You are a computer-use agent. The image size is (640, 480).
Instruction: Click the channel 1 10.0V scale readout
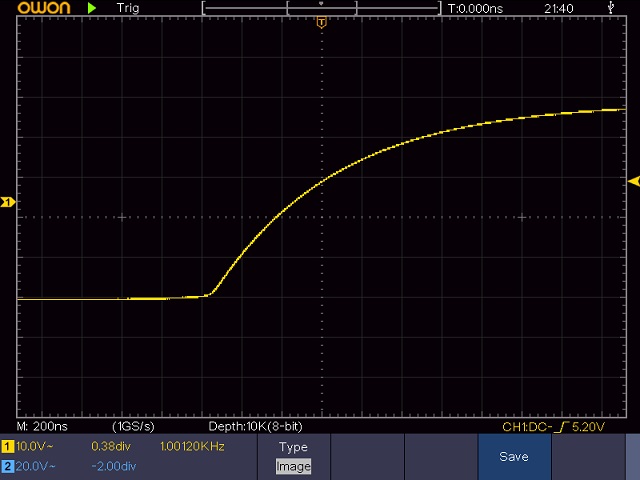tap(34, 446)
